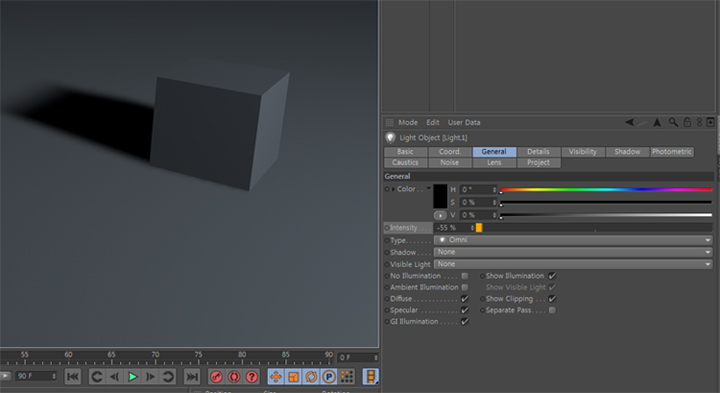This screenshot has width=720, height=393.
Task: Click the black light color swatch
Action: point(440,196)
